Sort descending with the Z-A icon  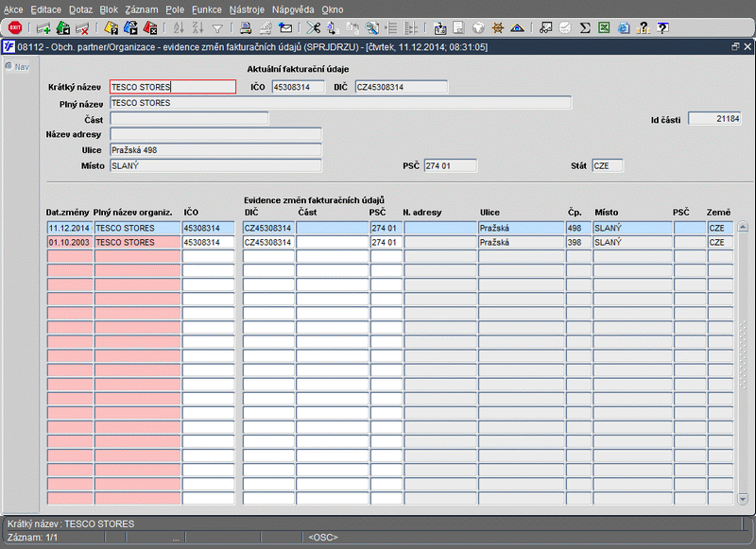coord(198,28)
